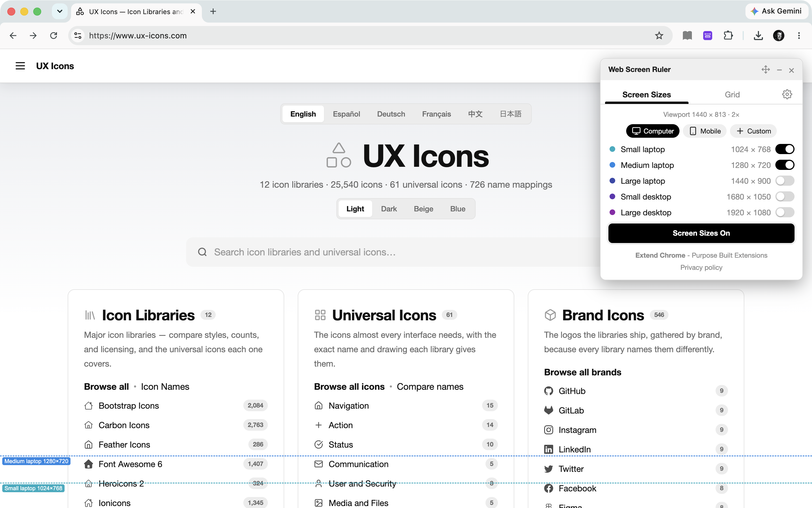This screenshot has width=812, height=508.
Task: Click the move handle in Web Screen Ruler
Action: pyautogui.click(x=766, y=69)
